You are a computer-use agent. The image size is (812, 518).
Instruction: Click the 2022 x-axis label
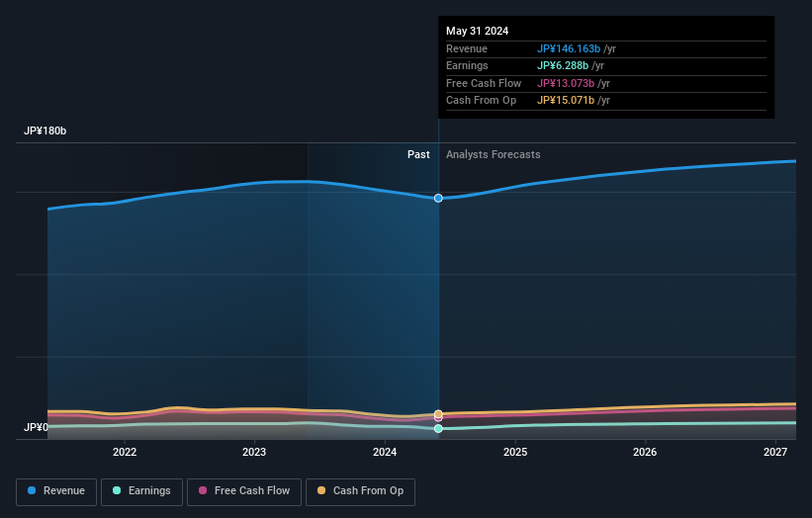point(125,452)
